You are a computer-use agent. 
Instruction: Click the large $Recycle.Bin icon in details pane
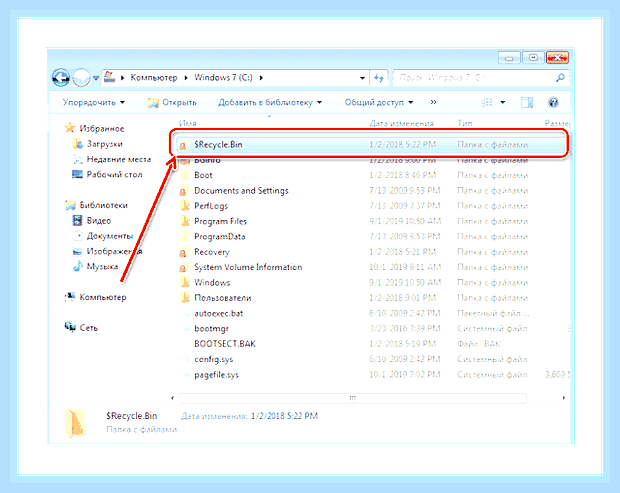[x=75, y=423]
